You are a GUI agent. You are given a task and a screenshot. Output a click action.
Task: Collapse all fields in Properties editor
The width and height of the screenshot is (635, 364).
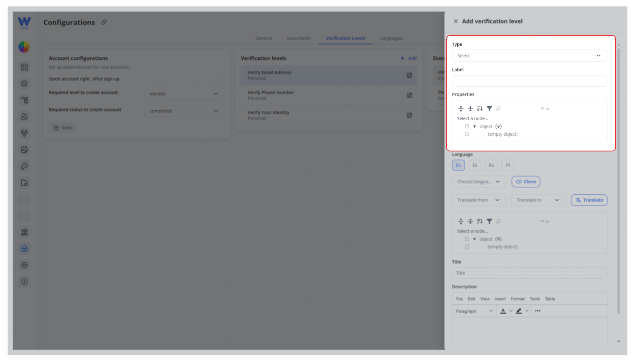(x=470, y=108)
